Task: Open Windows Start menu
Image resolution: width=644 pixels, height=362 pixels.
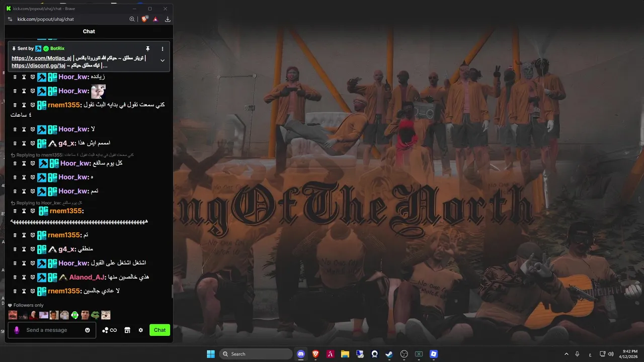Action: (x=211, y=354)
